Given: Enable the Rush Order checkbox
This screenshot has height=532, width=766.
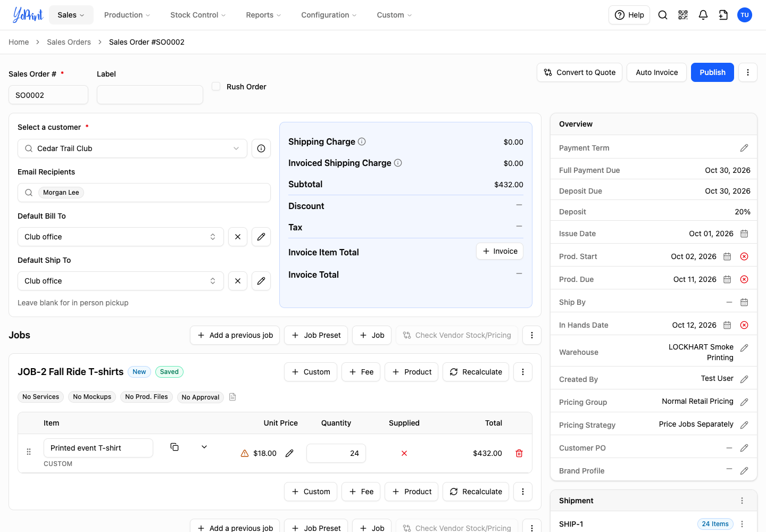Looking at the screenshot, I should click(x=216, y=86).
